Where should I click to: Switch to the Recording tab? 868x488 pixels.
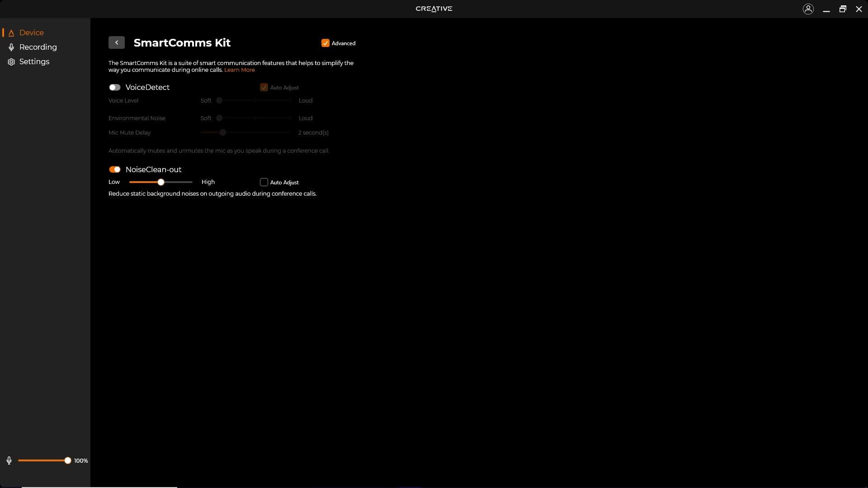click(x=38, y=47)
